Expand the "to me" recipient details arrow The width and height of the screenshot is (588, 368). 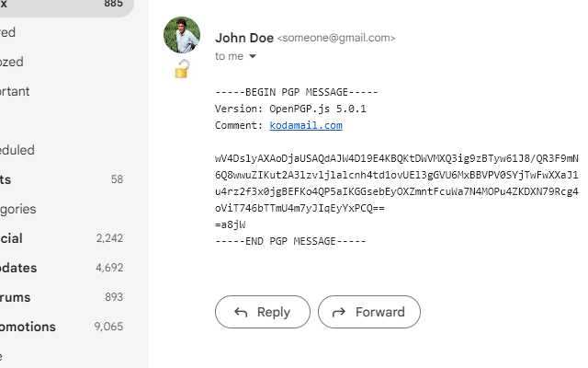coord(253,56)
